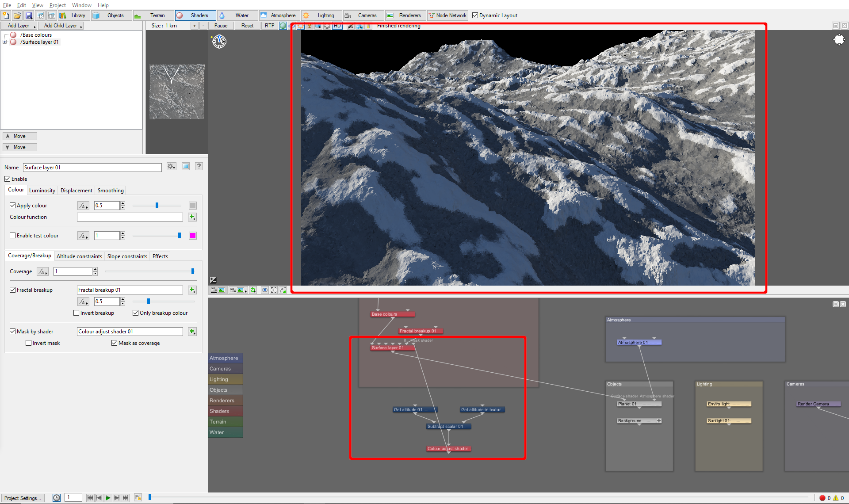Viewport: 849px width, 504px height.
Task: Click green plus beside Colour adjust shader 01
Action: [192, 332]
